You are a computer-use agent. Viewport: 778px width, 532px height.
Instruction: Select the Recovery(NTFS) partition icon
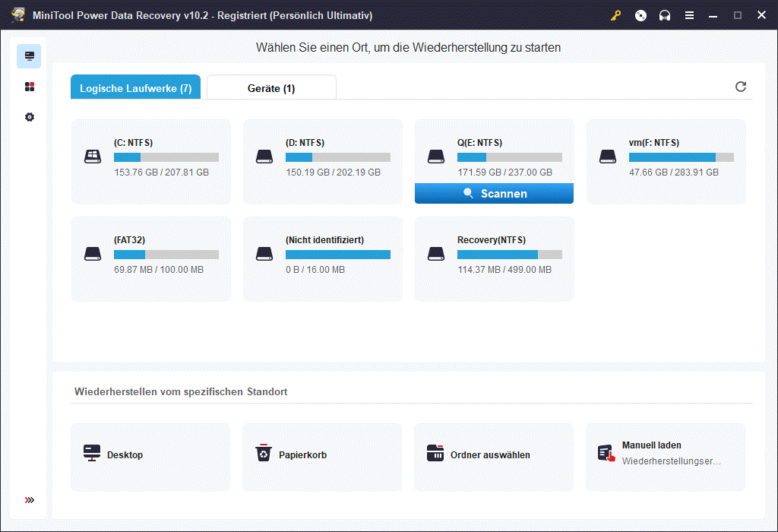point(436,254)
